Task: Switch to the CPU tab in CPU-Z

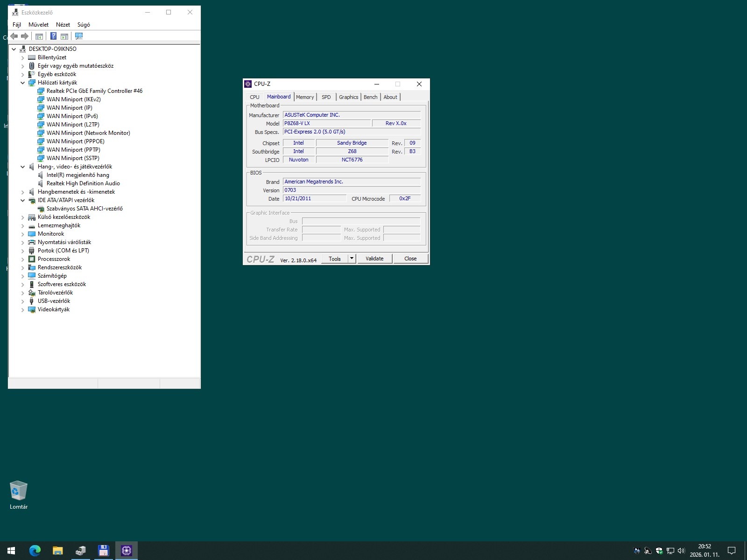Action: tap(254, 97)
